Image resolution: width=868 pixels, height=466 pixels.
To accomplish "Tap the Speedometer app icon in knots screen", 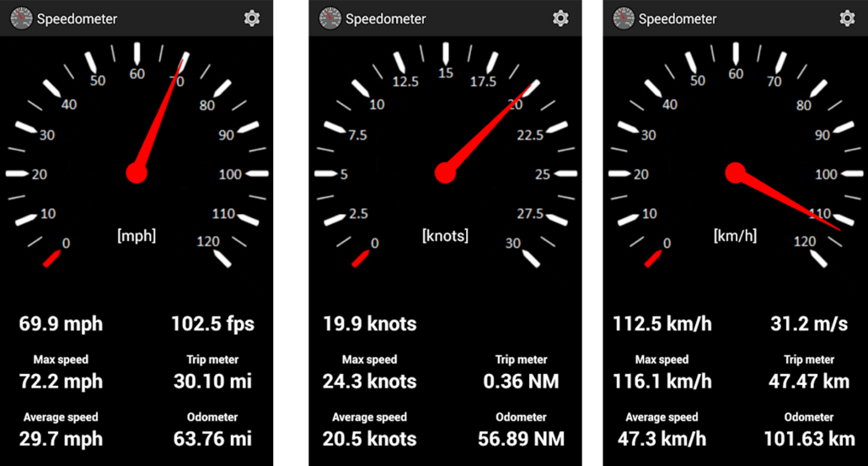I will pyautogui.click(x=330, y=19).
